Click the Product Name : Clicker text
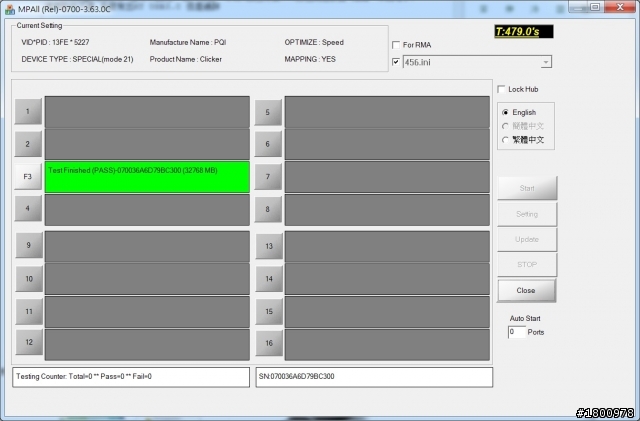The width and height of the screenshot is (640, 421). (x=186, y=59)
